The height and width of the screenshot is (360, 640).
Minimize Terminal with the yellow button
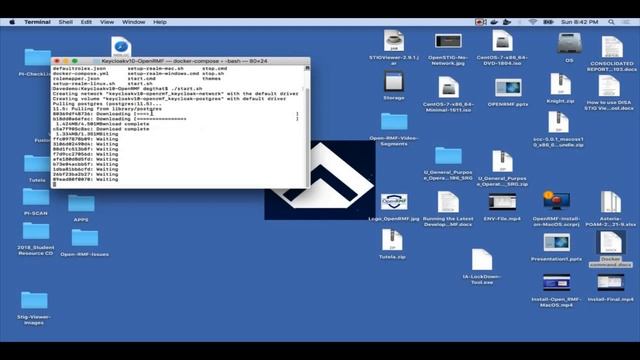click(x=66, y=61)
